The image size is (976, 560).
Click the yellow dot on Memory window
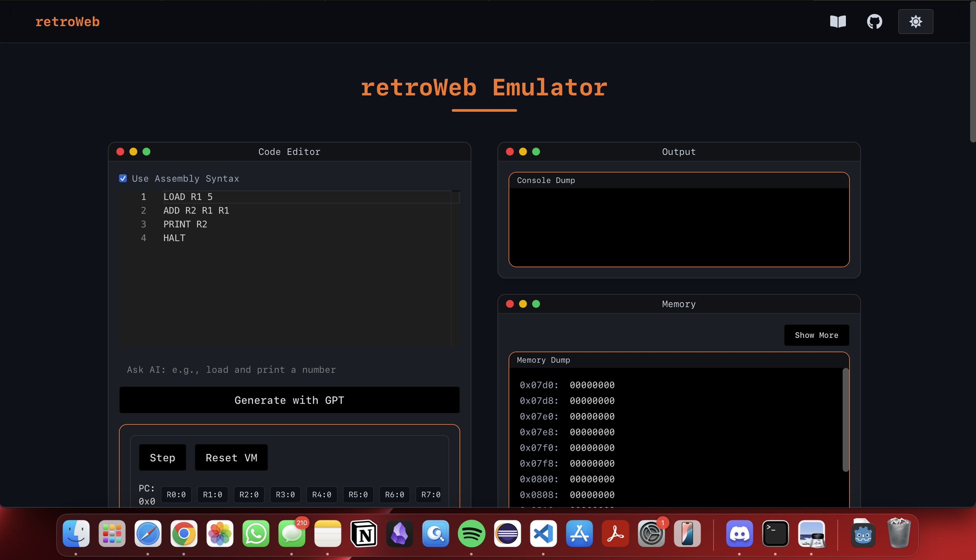pos(523,304)
